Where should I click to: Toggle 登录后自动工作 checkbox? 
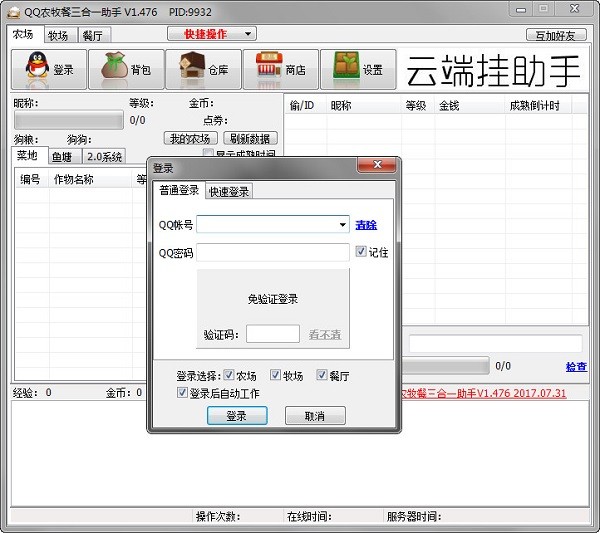click(x=182, y=392)
